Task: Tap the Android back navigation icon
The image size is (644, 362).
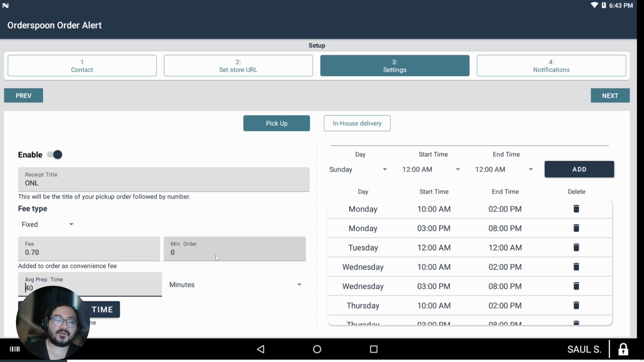Action: click(261, 349)
